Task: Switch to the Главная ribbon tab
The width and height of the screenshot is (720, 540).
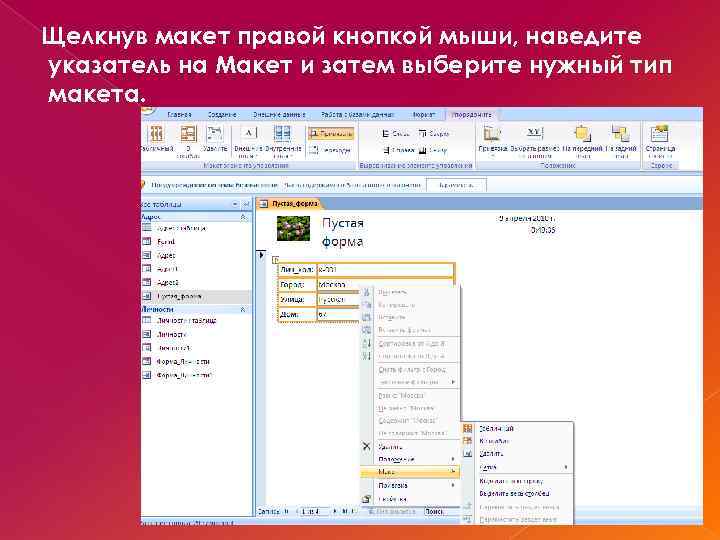Action: click(179, 114)
